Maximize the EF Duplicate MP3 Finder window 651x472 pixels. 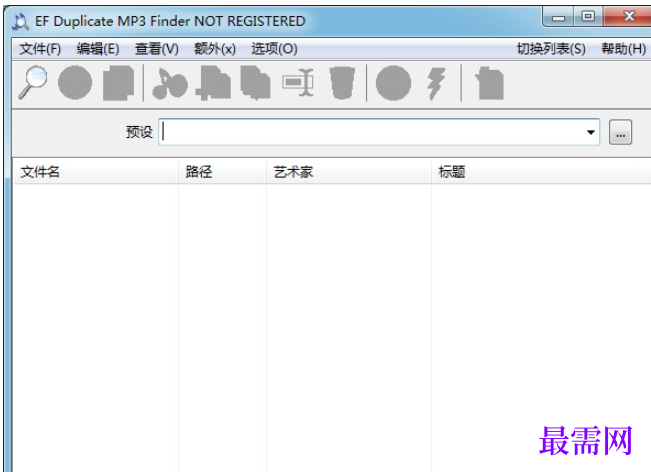point(588,17)
